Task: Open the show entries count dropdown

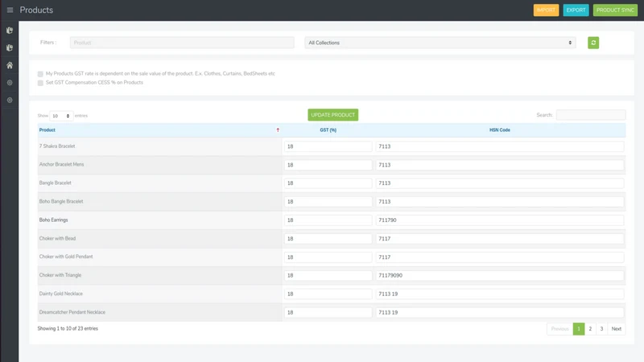Action: point(61,116)
